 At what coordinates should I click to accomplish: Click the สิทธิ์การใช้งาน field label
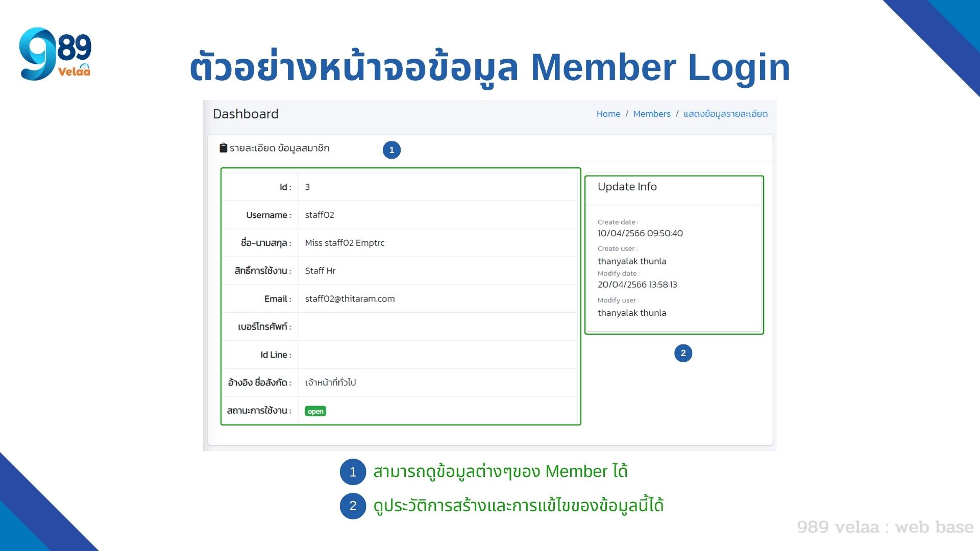[263, 270]
